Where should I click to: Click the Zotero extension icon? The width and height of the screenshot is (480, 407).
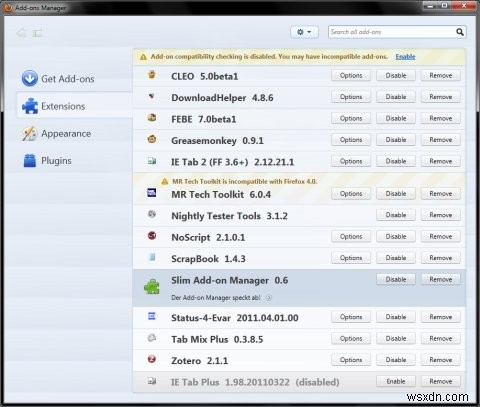pos(152,359)
